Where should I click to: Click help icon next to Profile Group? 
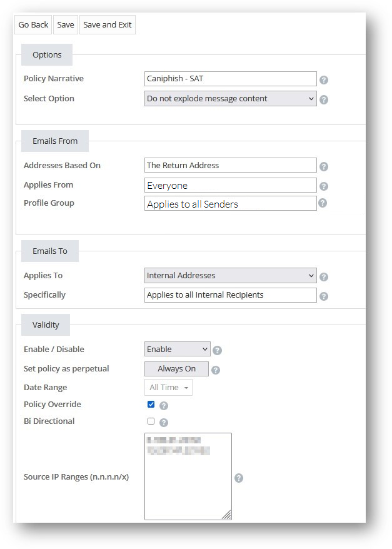(324, 203)
